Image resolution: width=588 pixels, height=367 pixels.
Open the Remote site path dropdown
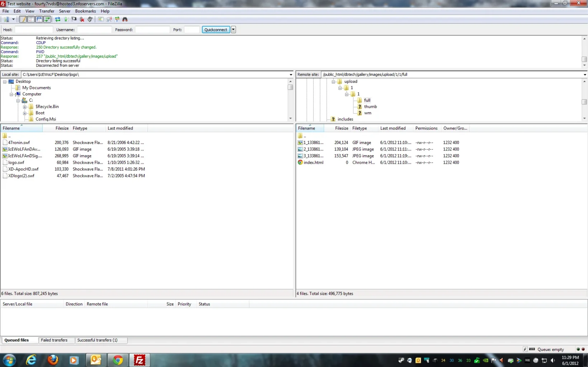(585, 75)
